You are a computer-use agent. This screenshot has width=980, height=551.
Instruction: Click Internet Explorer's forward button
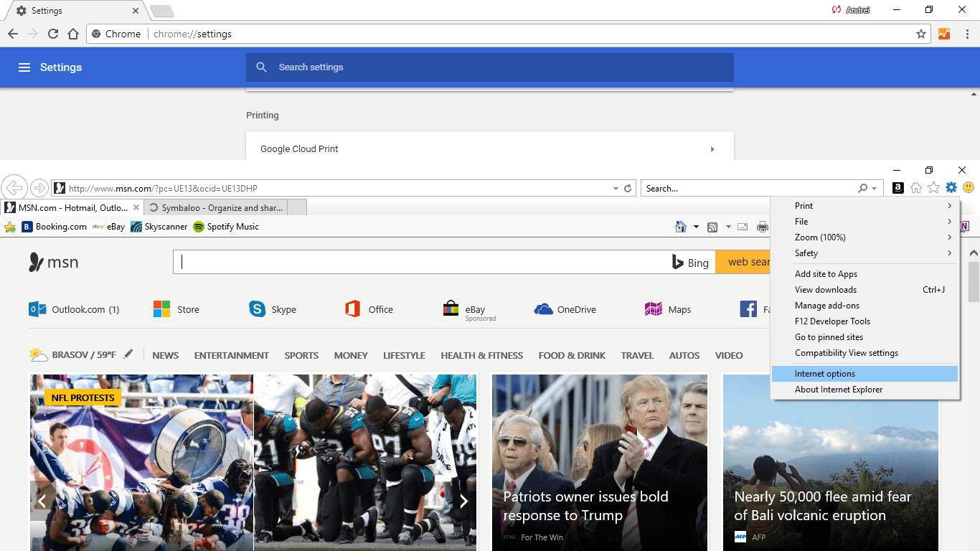click(x=39, y=188)
